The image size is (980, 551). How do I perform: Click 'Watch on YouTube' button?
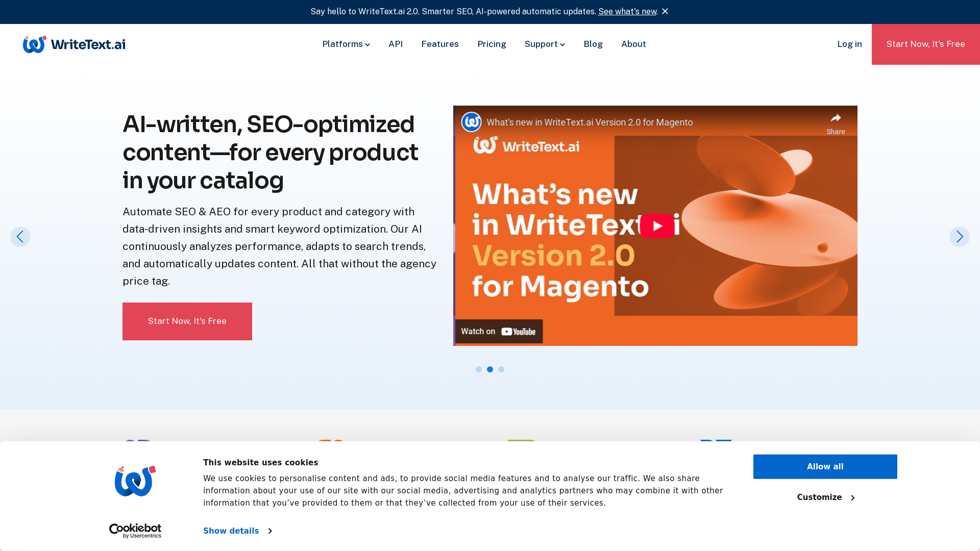(499, 332)
